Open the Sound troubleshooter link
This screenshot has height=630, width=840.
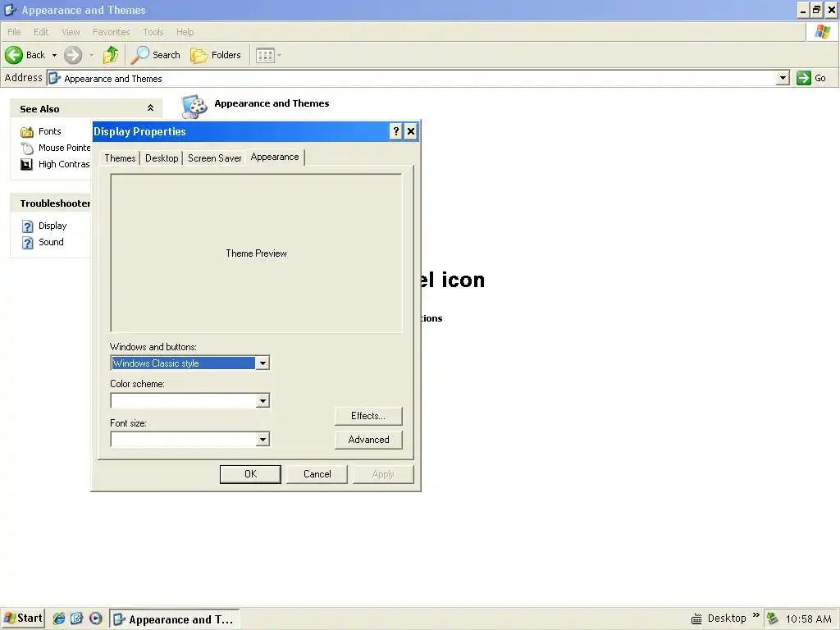51,242
